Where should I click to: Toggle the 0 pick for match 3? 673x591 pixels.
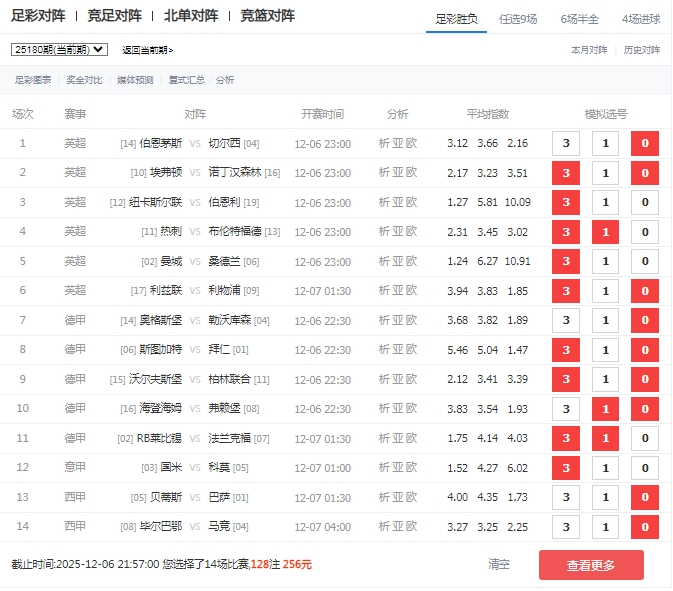tap(645, 202)
